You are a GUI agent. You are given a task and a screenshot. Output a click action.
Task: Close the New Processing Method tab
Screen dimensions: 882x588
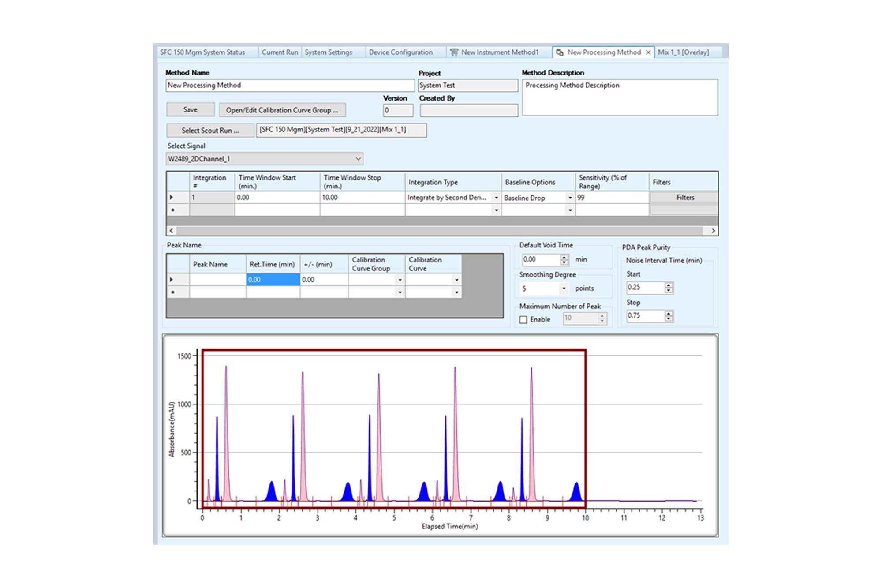tap(648, 52)
